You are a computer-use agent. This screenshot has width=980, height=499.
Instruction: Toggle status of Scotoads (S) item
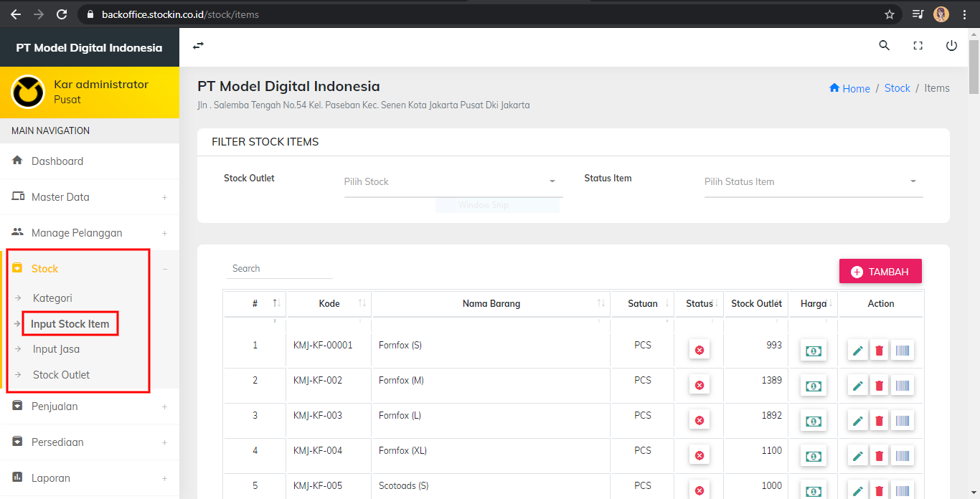[x=699, y=490]
